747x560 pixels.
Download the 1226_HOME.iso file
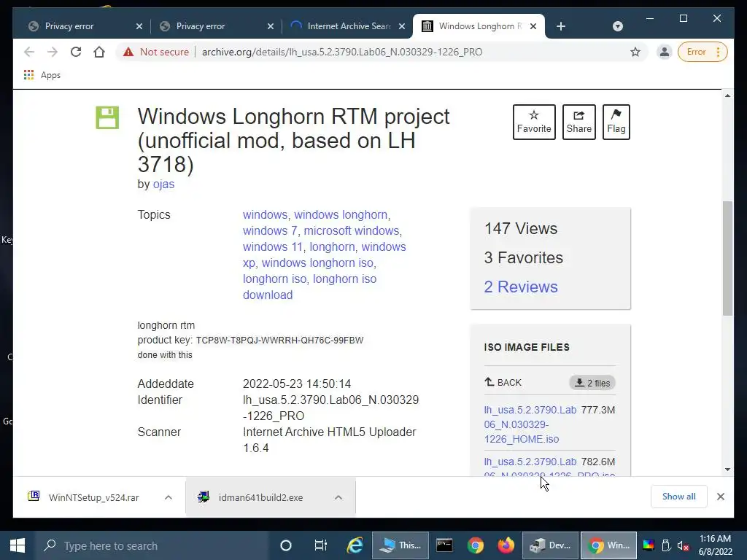point(530,424)
